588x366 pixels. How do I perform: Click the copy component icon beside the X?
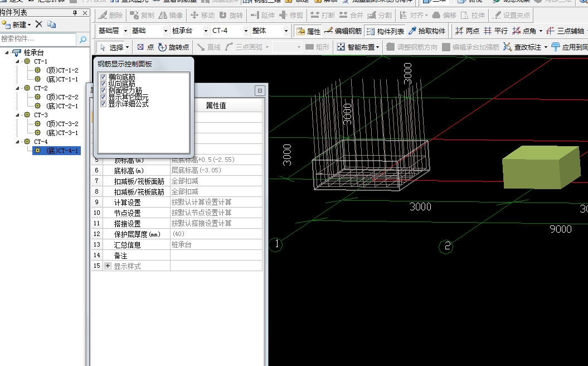(x=51, y=25)
